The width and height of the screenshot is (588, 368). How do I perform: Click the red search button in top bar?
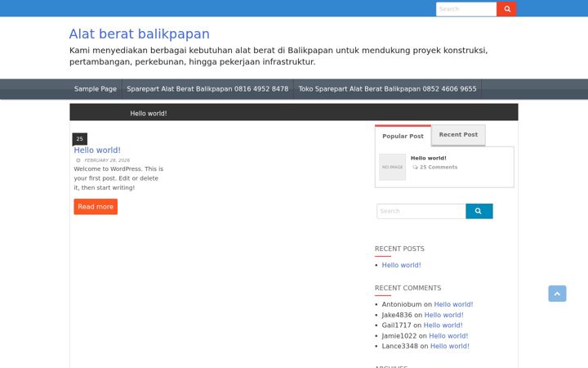tap(506, 9)
